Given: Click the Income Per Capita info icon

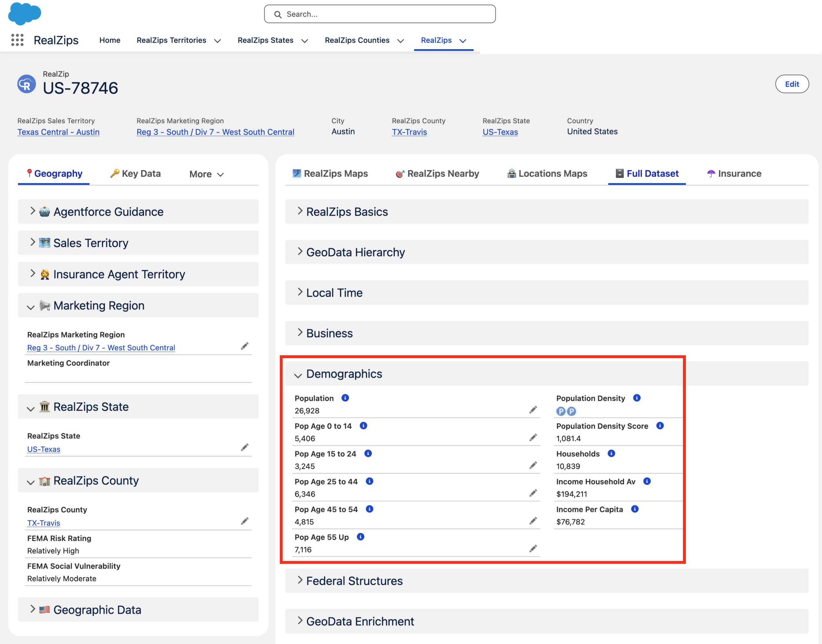Looking at the screenshot, I should (634, 509).
